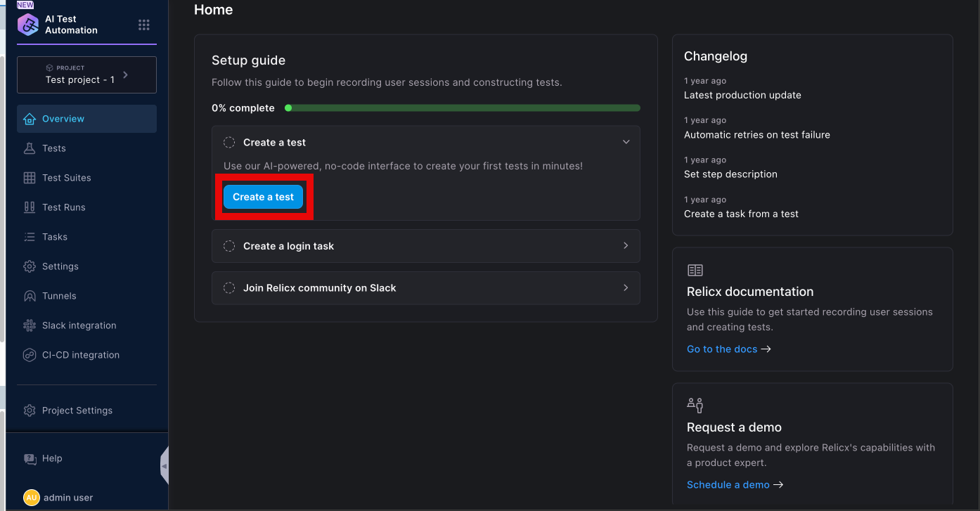Image resolution: width=980 pixels, height=511 pixels.
Task: Collapse the Create a test section chevron
Action: pyautogui.click(x=626, y=142)
